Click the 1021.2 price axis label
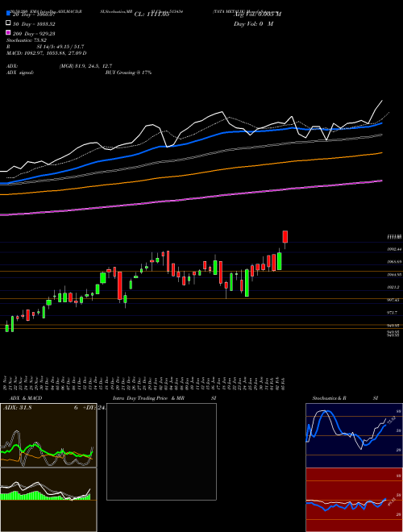The height and width of the screenshot is (532, 403). (x=393, y=287)
